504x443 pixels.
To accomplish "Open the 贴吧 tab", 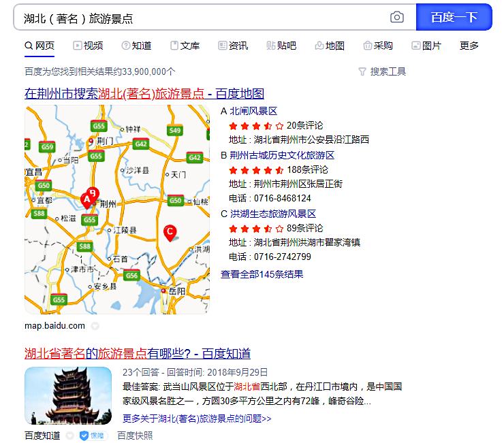I will click(281, 46).
